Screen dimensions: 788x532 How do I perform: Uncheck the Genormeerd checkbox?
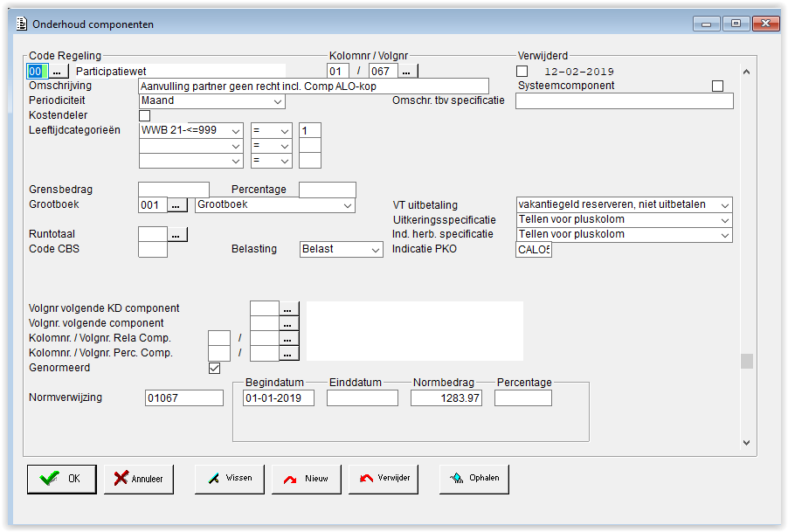(215, 369)
